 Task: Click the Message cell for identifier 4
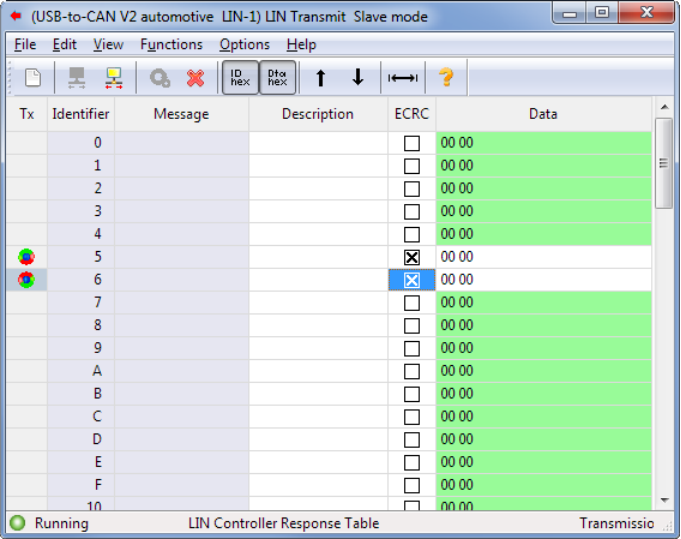pos(182,234)
